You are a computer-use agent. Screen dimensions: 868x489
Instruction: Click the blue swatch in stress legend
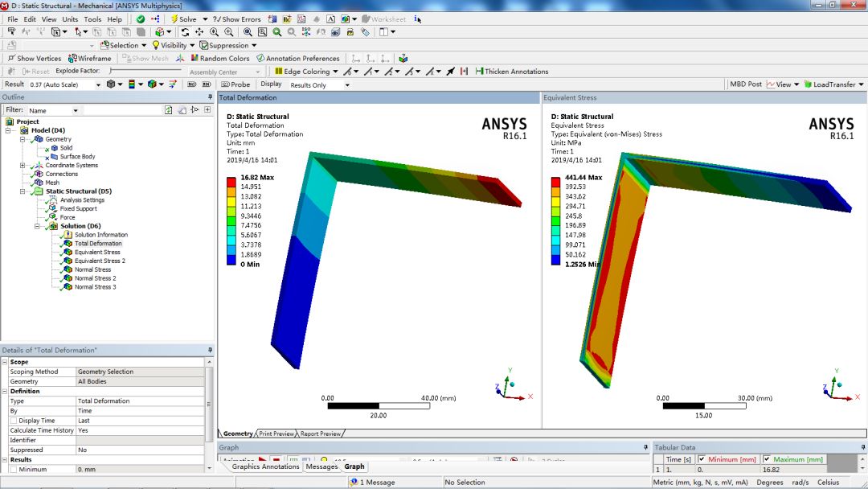[556, 260]
